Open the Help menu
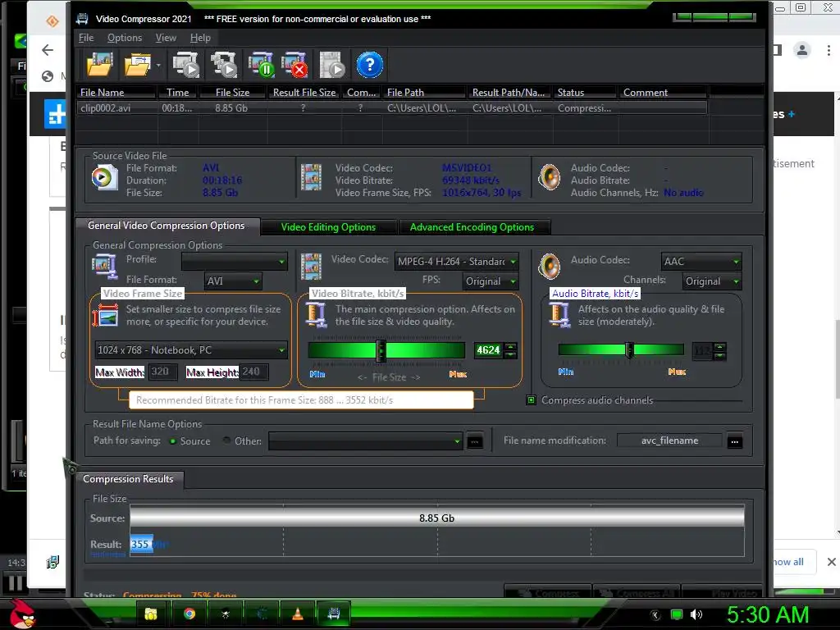This screenshot has width=840, height=630. coord(200,38)
